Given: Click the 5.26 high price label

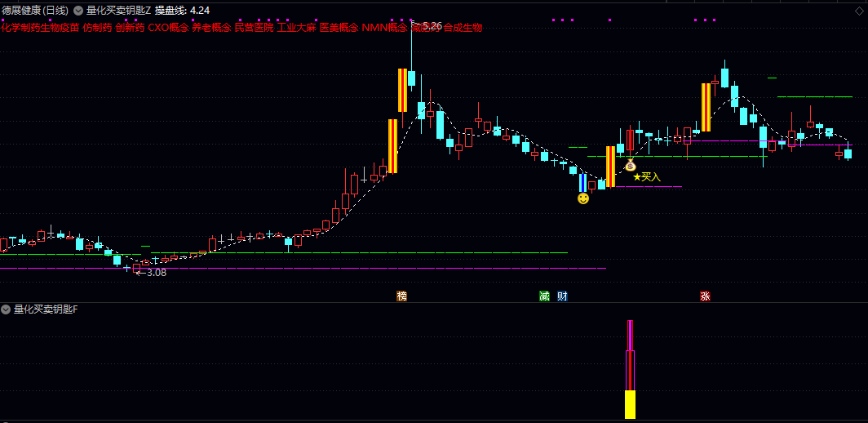Looking at the screenshot, I should pos(432,25).
